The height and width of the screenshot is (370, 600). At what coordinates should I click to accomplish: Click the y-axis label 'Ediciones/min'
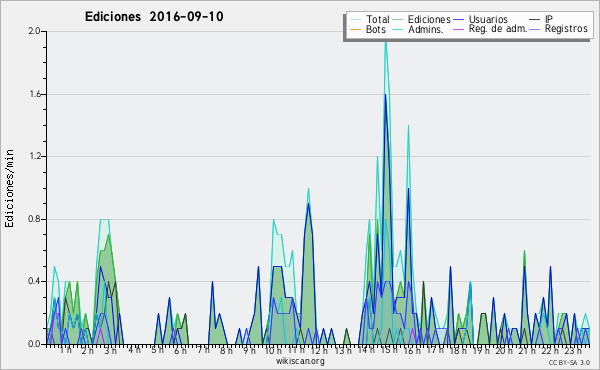pos(9,188)
